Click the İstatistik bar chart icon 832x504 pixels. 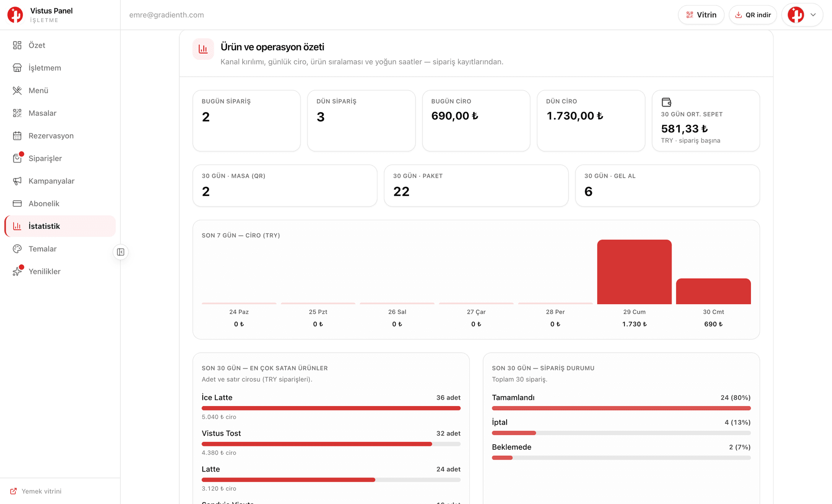17,226
